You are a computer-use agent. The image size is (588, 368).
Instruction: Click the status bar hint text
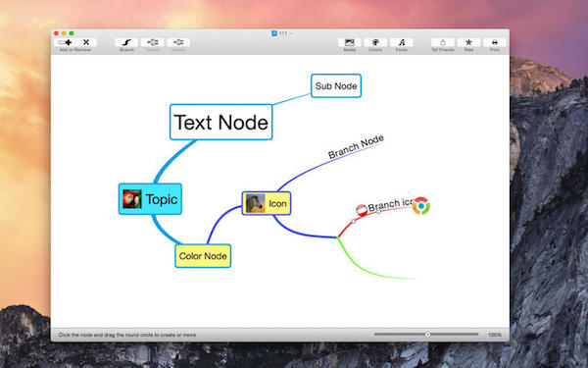pyautogui.click(x=127, y=335)
